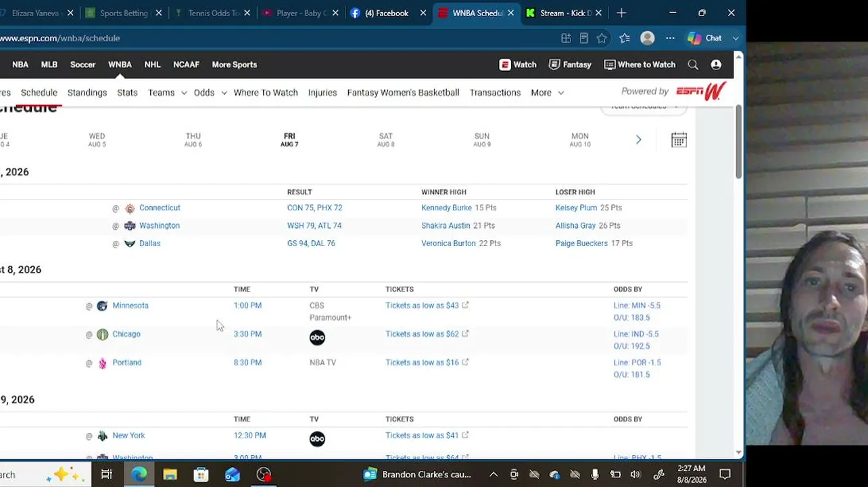Close the Facebook browser tab
Viewport: 868px width, 487px height.
click(x=423, y=13)
